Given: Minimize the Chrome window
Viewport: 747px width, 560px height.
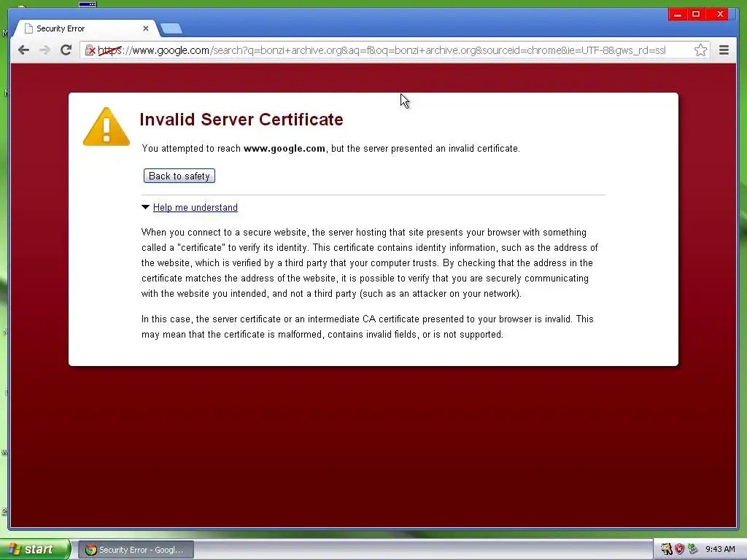Looking at the screenshot, I should pos(678,15).
